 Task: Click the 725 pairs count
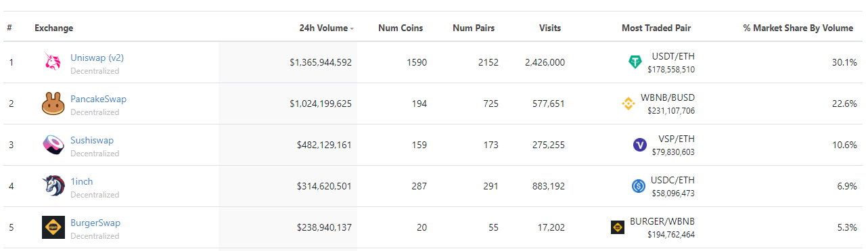490,104
